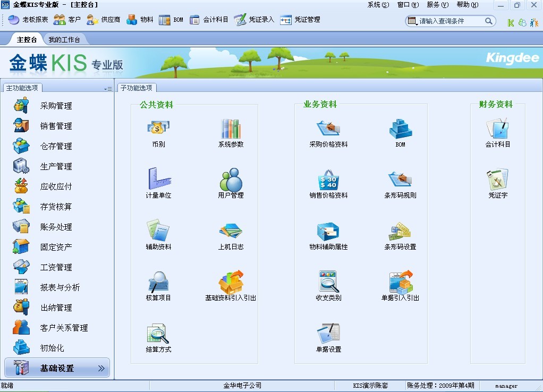
Task: Open 收支类别 icon
Action: 328,286
